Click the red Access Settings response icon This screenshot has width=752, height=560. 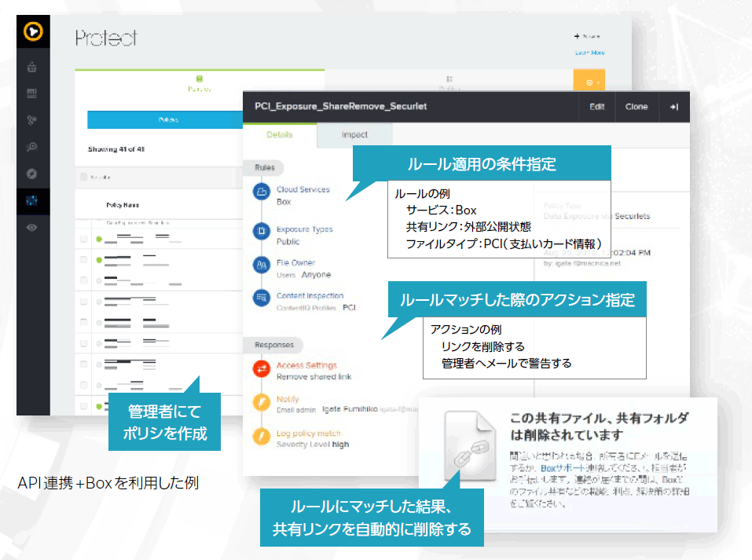(262, 368)
